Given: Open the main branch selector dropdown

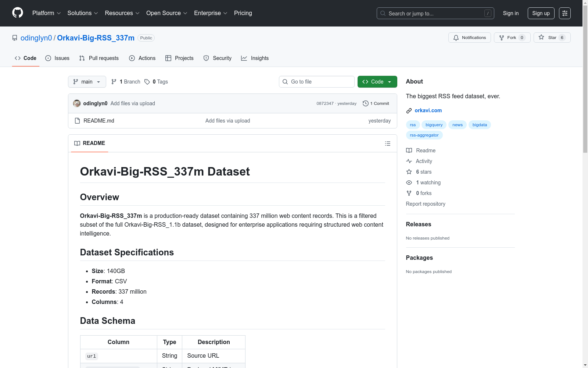Looking at the screenshot, I should point(87,82).
